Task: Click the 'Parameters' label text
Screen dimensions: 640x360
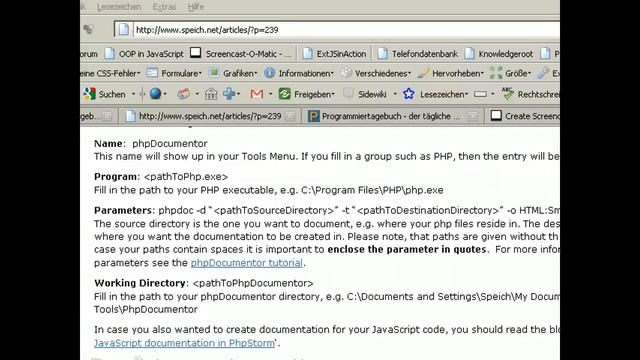Action: pos(123,210)
